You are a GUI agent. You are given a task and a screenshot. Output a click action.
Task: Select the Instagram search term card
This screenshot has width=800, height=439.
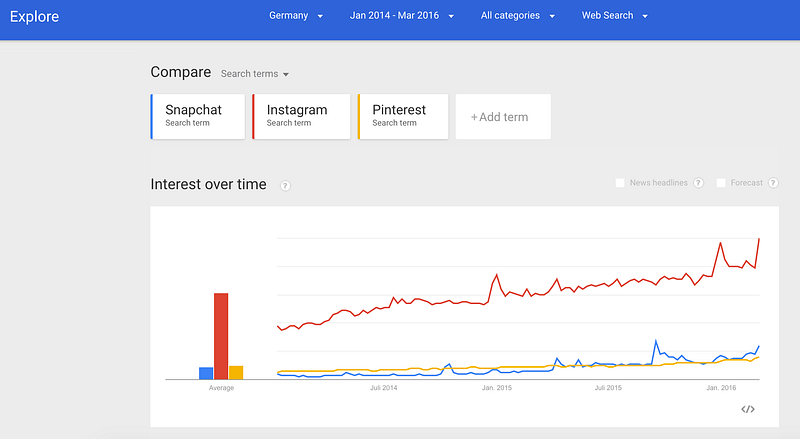[x=301, y=116]
